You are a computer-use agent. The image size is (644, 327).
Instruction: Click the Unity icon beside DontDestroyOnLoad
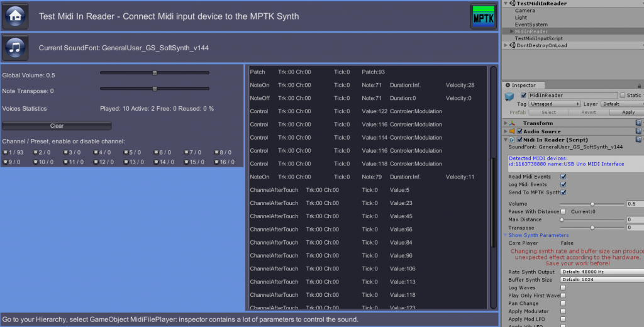click(x=513, y=45)
